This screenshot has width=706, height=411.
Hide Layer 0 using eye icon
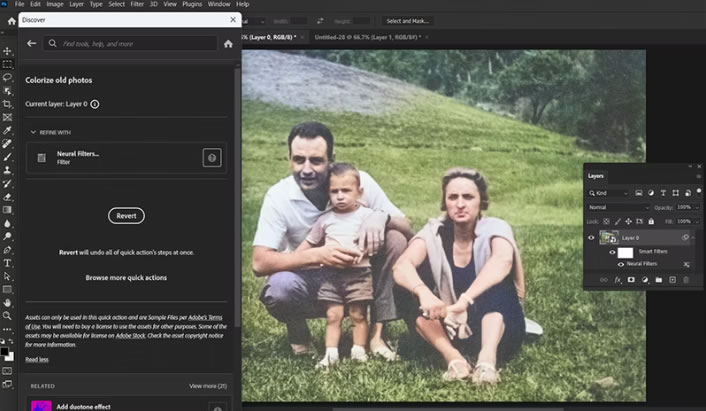click(x=591, y=237)
